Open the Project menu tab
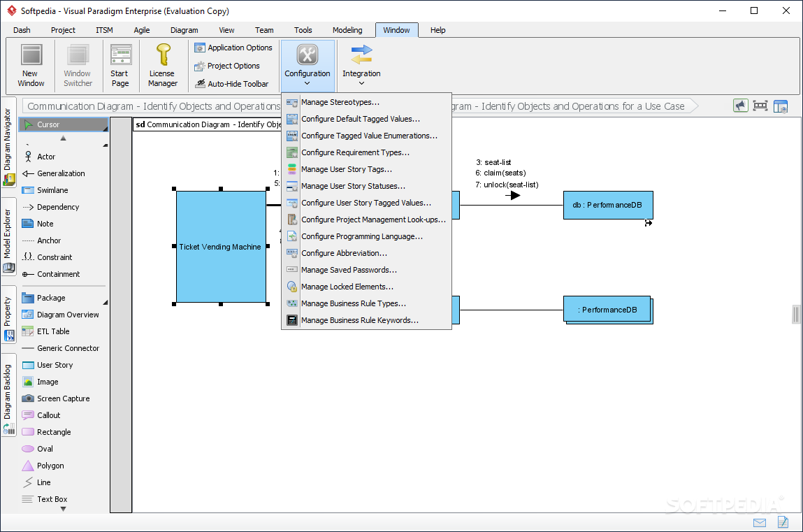The height and width of the screenshot is (532, 803). pos(63,30)
